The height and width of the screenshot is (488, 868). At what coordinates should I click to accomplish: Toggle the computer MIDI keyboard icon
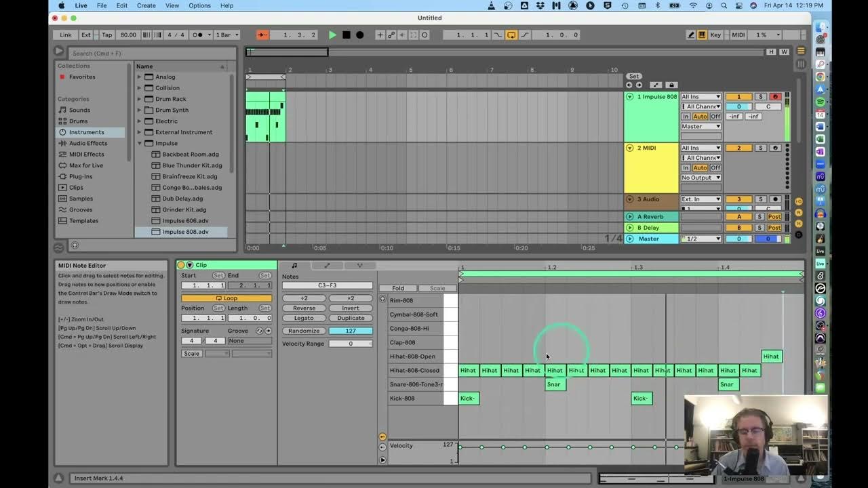[x=702, y=35]
